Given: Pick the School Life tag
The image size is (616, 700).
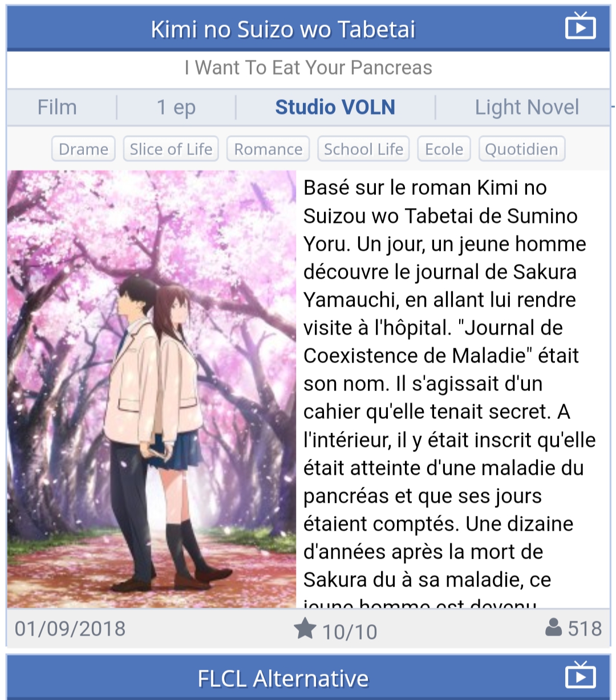Looking at the screenshot, I should [363, 149].
